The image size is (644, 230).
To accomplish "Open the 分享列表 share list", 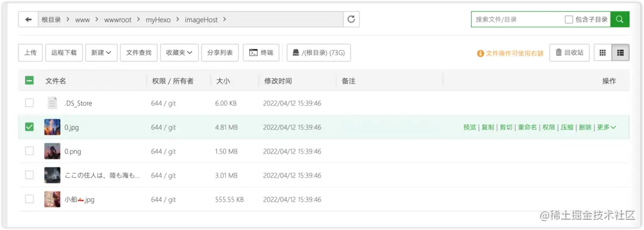I will point(220,53).
